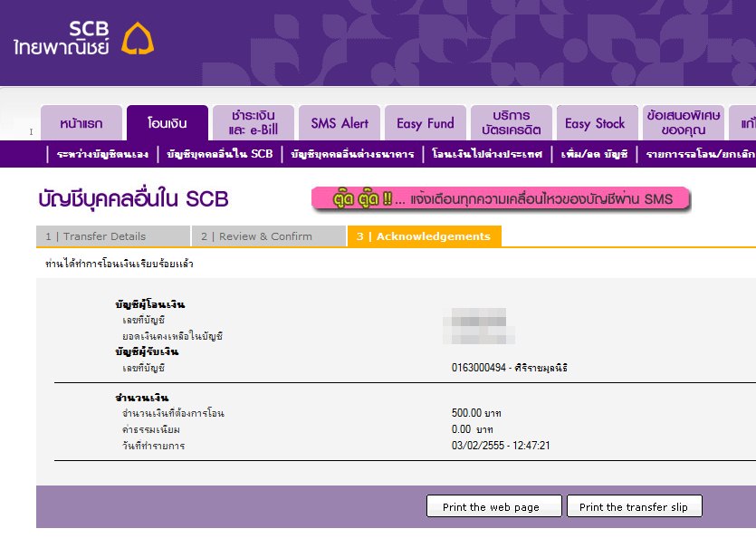Choose บัญชีบุคคลอื่นใน SCB submenu item
This screenshot has height=548, width=756.
220,154
